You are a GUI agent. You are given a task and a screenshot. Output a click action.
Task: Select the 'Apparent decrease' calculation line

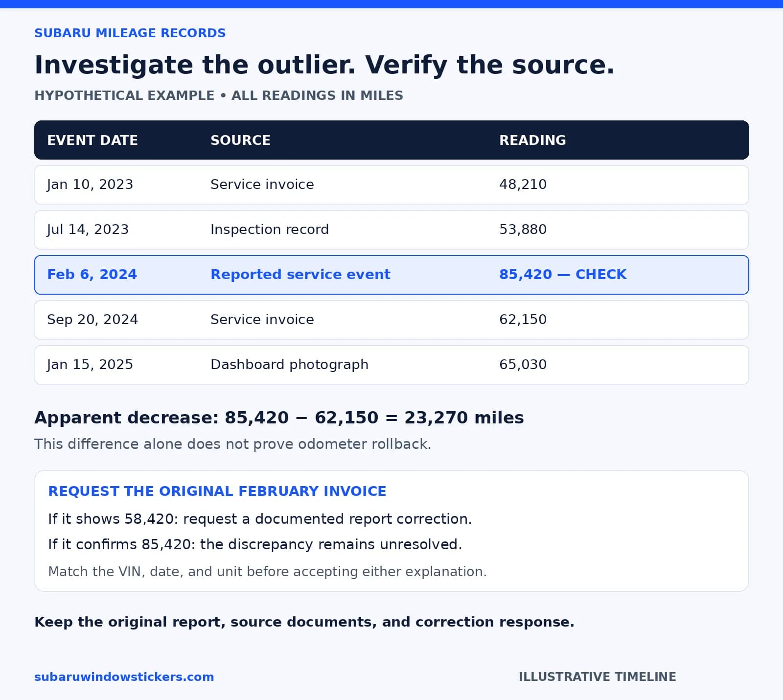click(279, 418)
